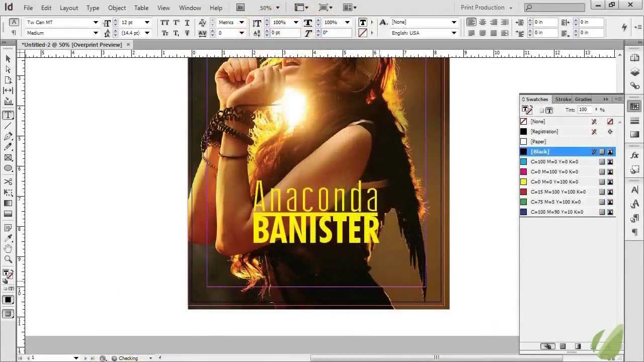Toggle Superscript formatting

(x=176, y=22)
